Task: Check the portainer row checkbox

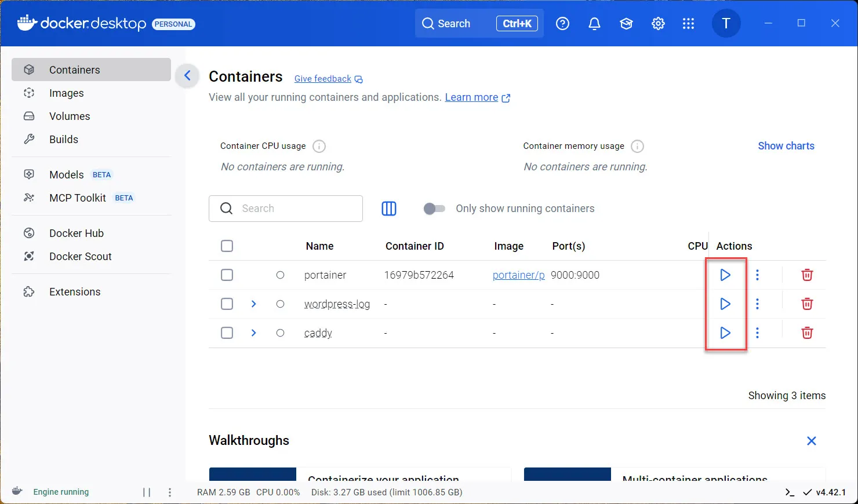Action: 227,275
